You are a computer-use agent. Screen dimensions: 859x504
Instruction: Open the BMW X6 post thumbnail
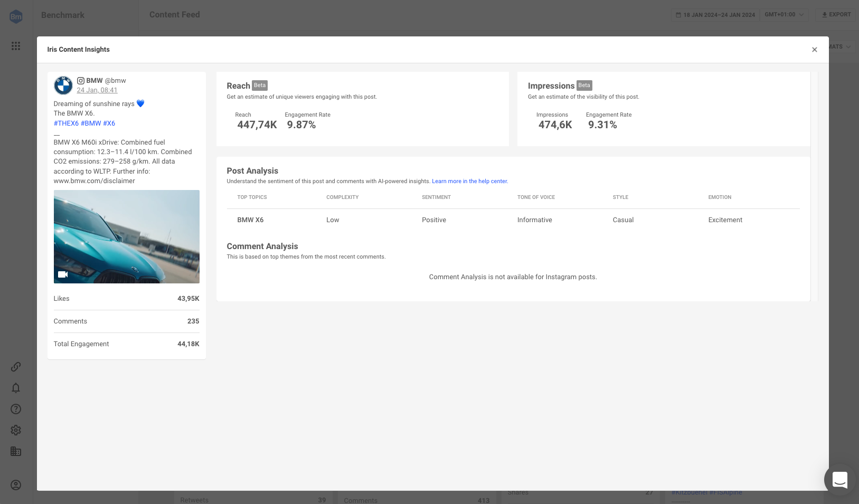[127, 236]
